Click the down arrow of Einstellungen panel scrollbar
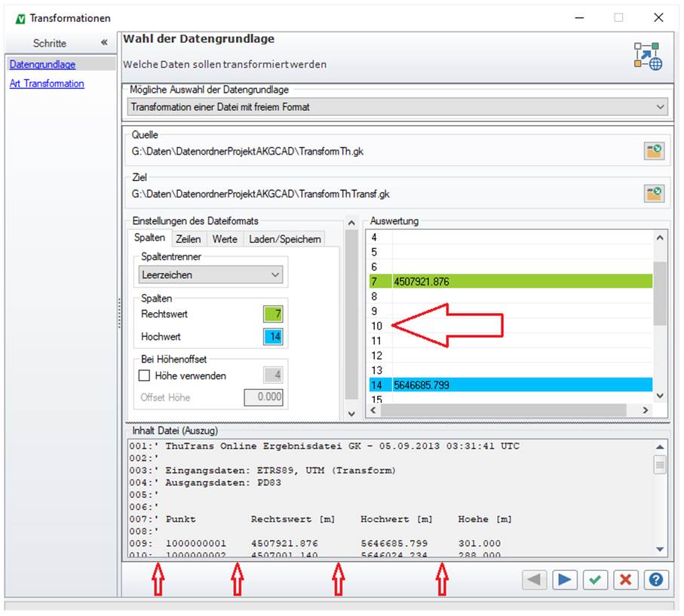 (x=351, y=414)
